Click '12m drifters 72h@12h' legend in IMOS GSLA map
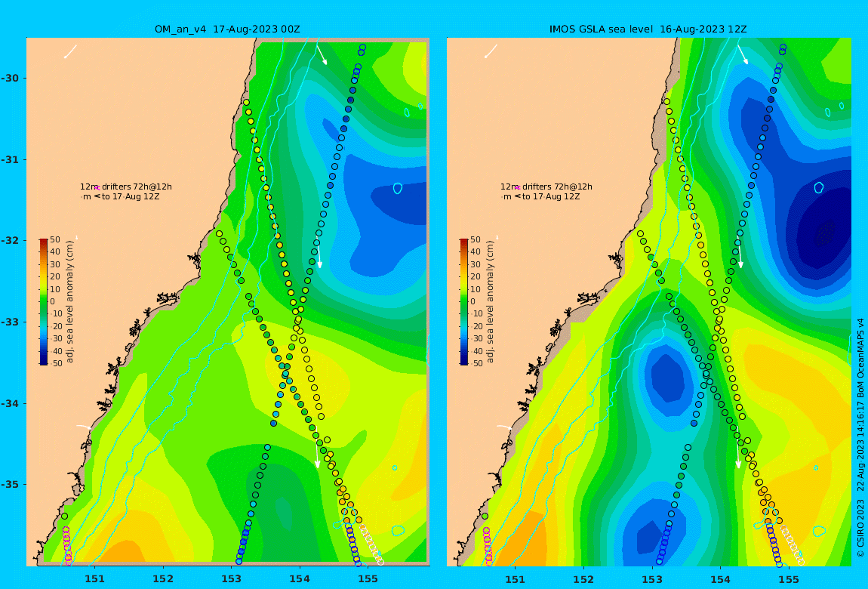This screenshot has width=868, height=589. pyautogui.click(x=546, y=187)
